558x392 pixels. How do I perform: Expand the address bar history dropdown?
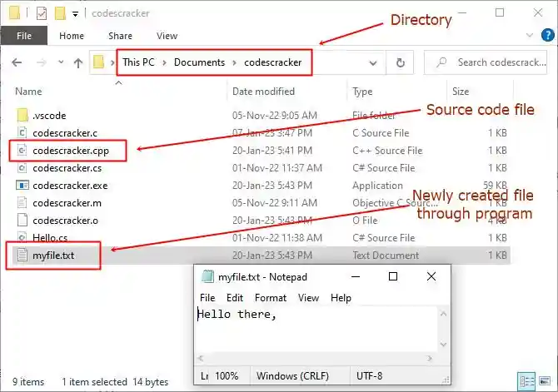[x=372, y=63]
